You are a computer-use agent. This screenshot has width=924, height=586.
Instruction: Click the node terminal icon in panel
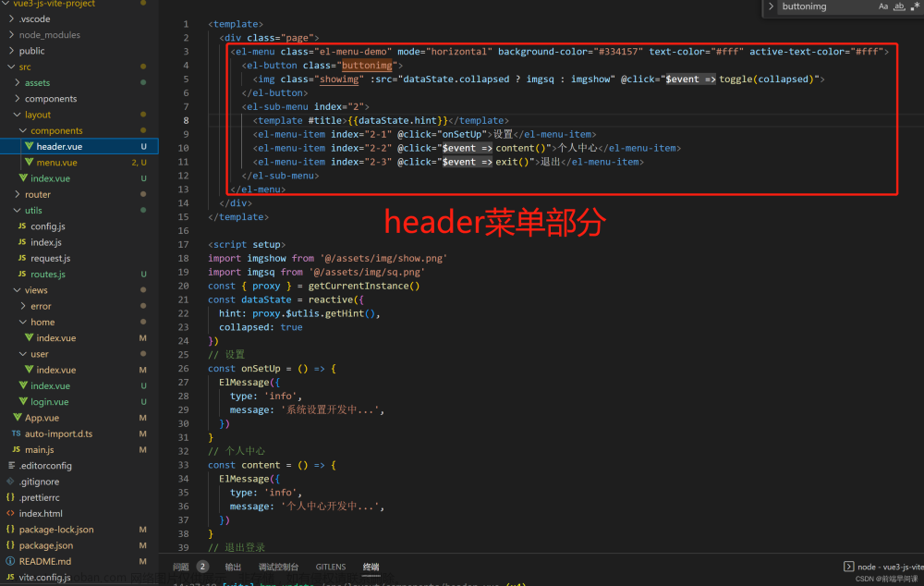pos(848,567)
